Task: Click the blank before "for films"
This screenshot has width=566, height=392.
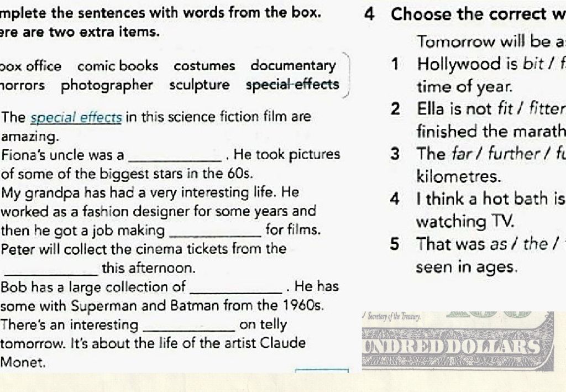Action: click(x=215, y=233)
